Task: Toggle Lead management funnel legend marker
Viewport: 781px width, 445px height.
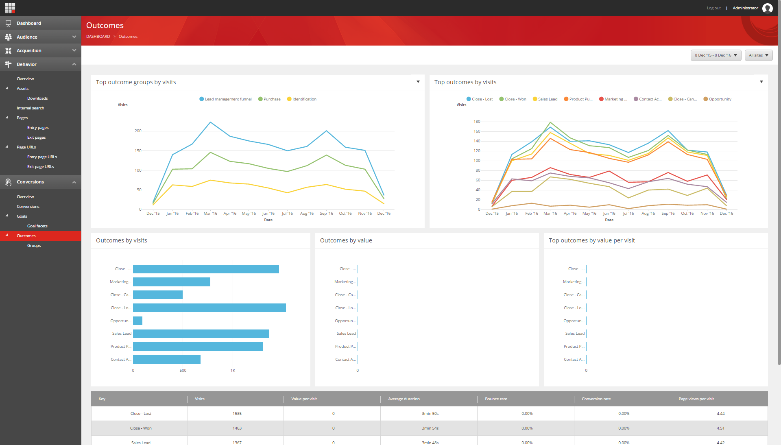Action: pyautogui.click(x=201, y=99)
